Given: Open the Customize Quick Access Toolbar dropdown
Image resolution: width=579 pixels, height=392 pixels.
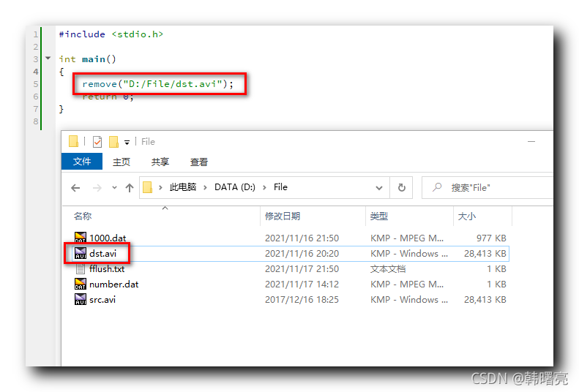Looking at the screenshot, I should point(127,143).
